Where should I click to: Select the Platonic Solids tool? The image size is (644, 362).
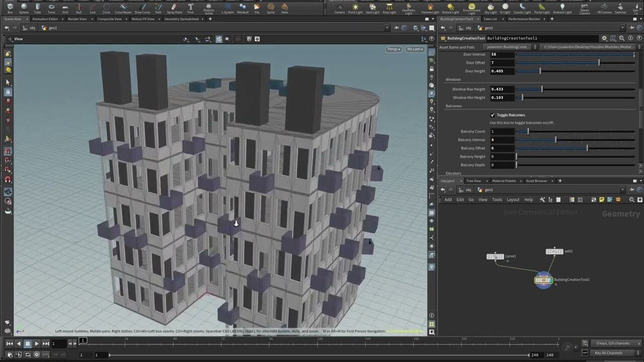coord(209,8)
